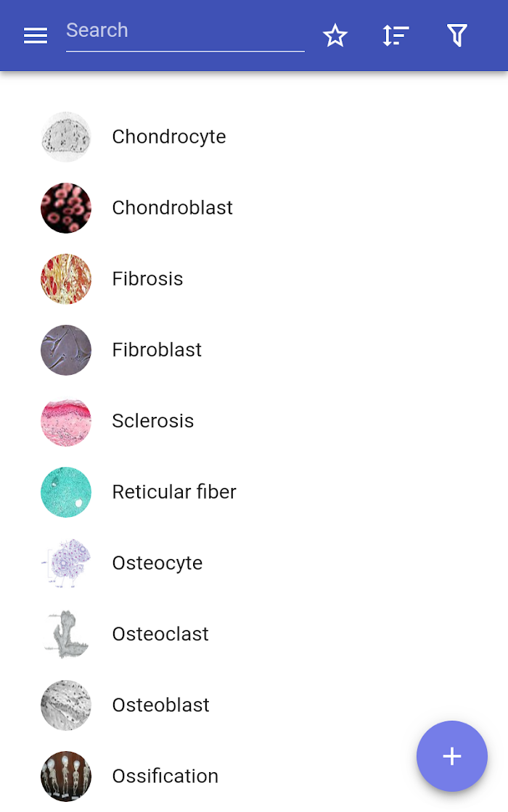The height and width of the screenshot is (812, 508).
Task: Click the Chondroblast red cells thumbnail
Action: [x=66, y=207]
